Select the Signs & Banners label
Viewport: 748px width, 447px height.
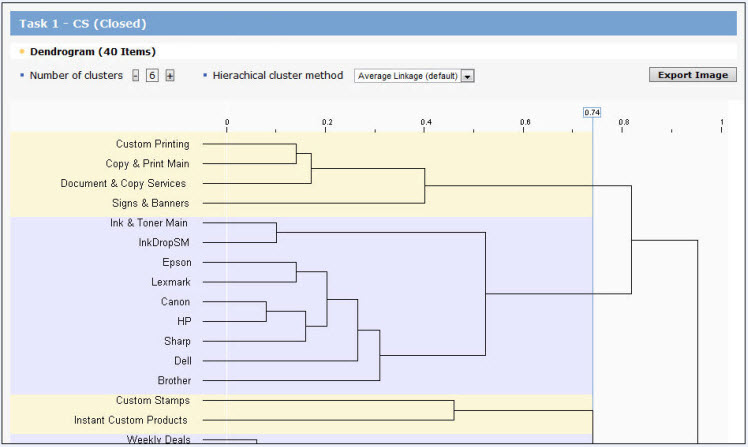[x=150, y=203]
